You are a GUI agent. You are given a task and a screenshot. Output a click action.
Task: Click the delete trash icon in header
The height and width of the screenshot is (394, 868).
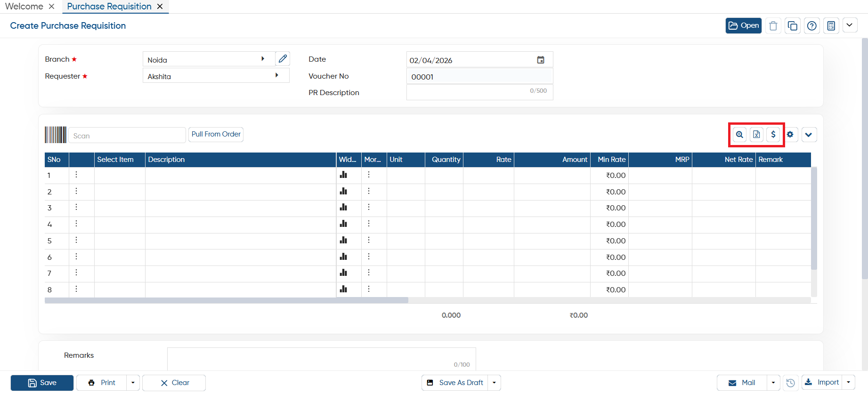coord(773,25)
